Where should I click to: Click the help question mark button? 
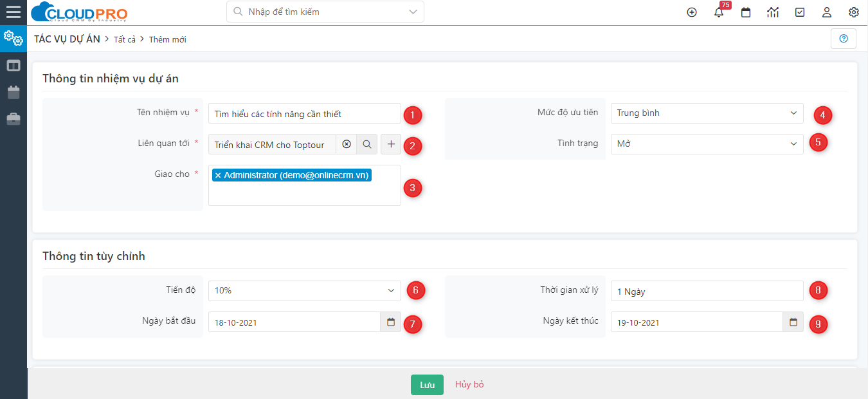pyautogui.click(x=844, y=39)
